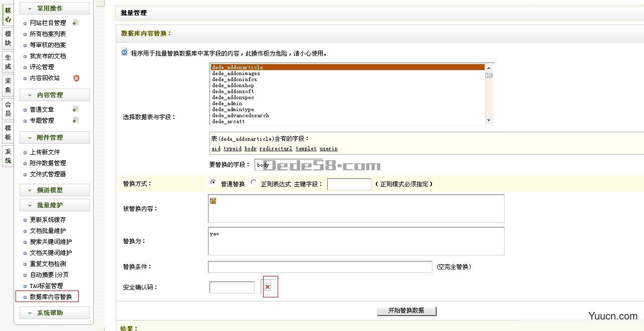This screenshot has height=331, width=644.
Task: Click the redirecturl field link
Action: pos(276,149)
